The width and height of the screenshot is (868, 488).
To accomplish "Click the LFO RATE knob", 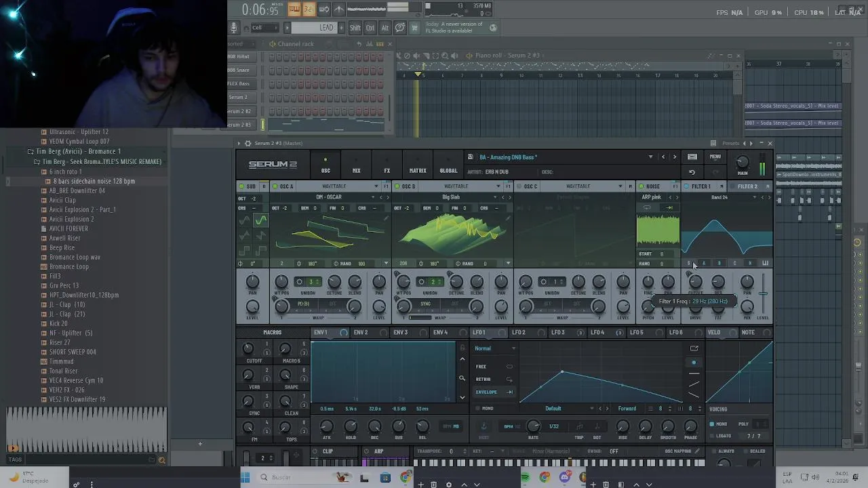I will tap(533, 426).
